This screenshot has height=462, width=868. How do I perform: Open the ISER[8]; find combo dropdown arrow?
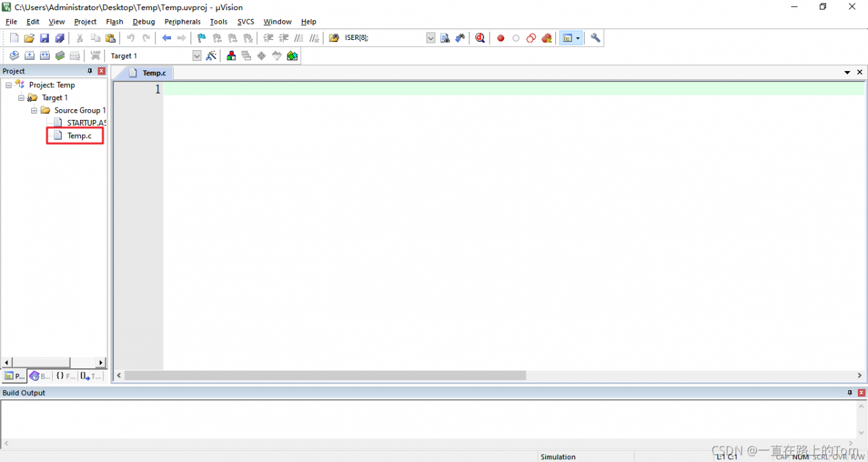point(431,39)
